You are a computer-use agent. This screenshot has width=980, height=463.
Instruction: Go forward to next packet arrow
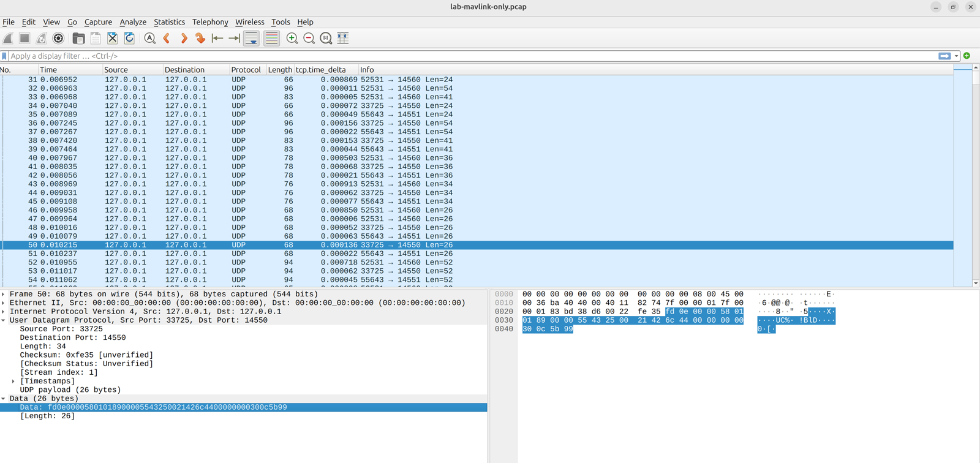click(x=184, y=38)
